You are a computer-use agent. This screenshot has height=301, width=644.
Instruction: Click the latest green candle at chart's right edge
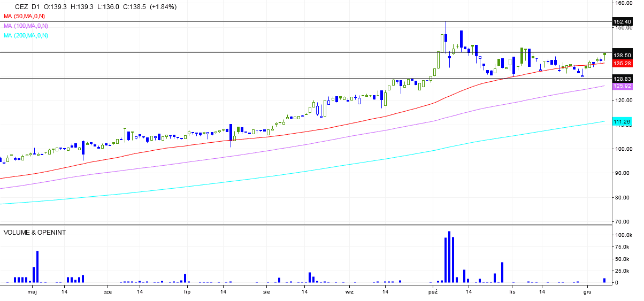[x=604, y=53]
